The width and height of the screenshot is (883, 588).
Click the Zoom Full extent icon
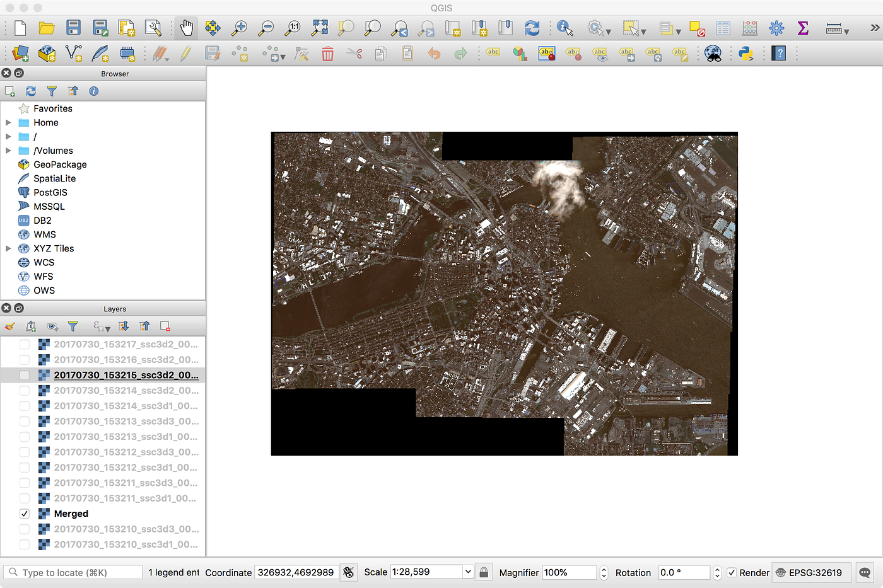click(x=320, y=28)
